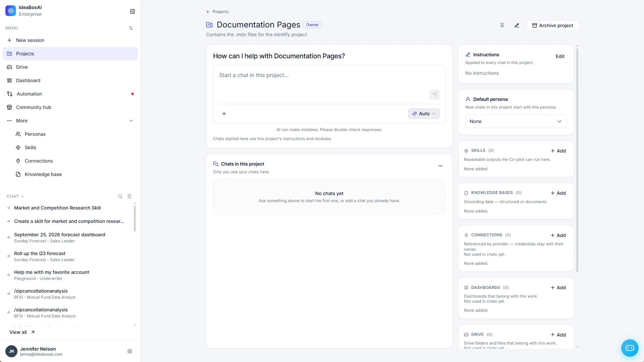Go to Dashboard in the sidebar

coord(70,80)
